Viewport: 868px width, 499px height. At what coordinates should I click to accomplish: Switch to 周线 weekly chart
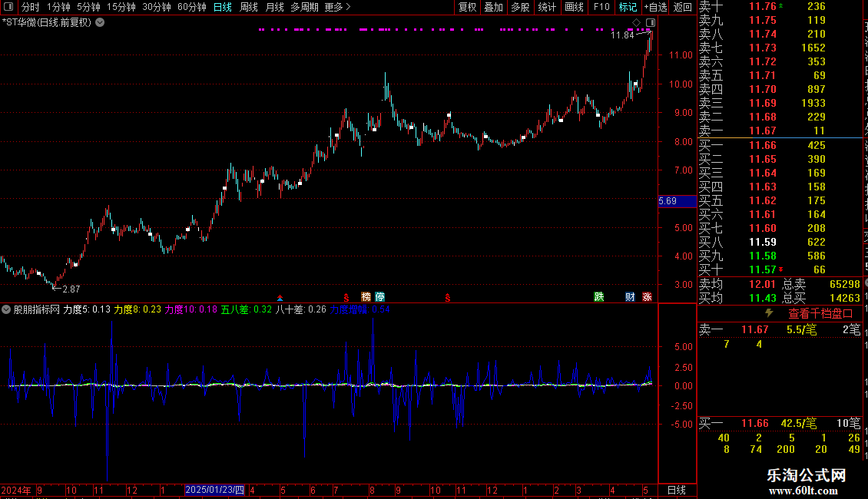click(249, 7)
